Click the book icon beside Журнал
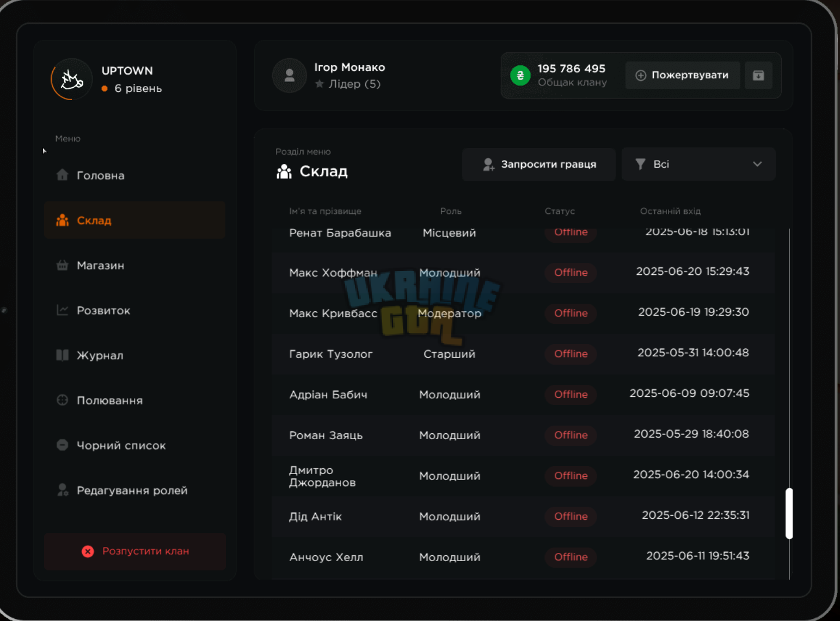The width and height of the screenshot is (840, 621). coord(63,355)
